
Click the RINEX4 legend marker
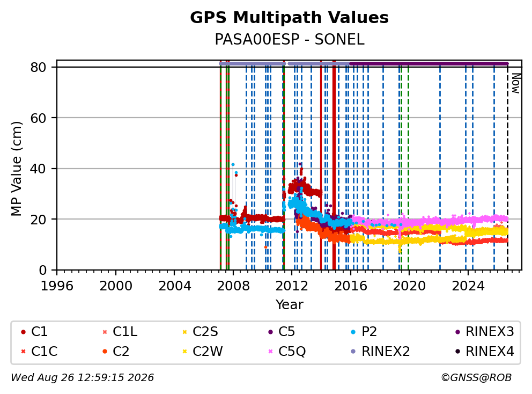click(457, 352)
